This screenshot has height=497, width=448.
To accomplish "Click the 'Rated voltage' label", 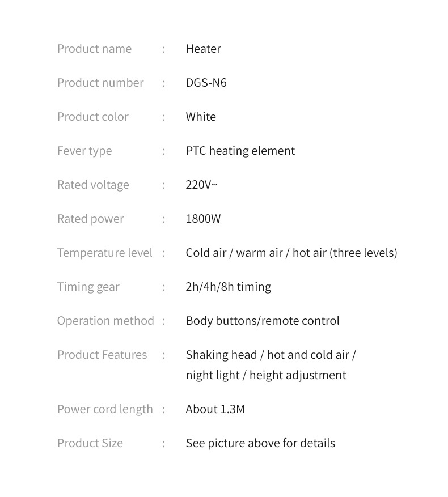I will click(93, 185).
